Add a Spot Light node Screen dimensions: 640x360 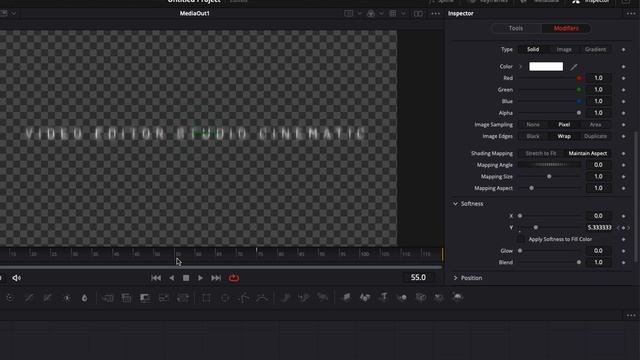(439, 298)
